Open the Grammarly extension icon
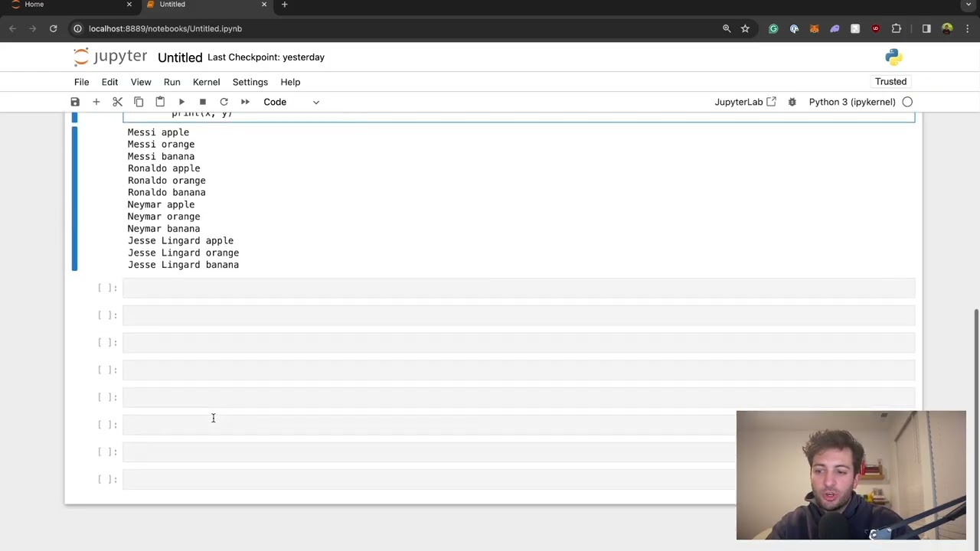Screen dimensions: 980x551 (773, 29)
